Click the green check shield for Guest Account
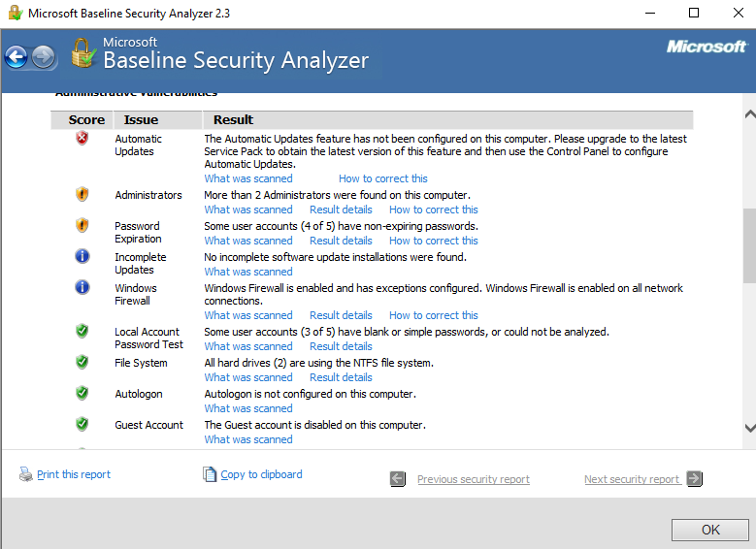The height and width of the screenshot is (549, 756). click(x=82, y=424)
